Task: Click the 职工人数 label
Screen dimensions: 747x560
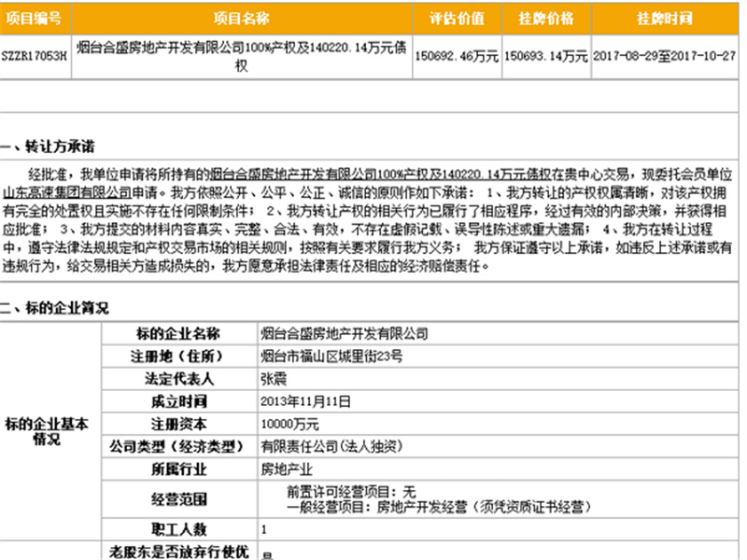Action: click(178, 529)
